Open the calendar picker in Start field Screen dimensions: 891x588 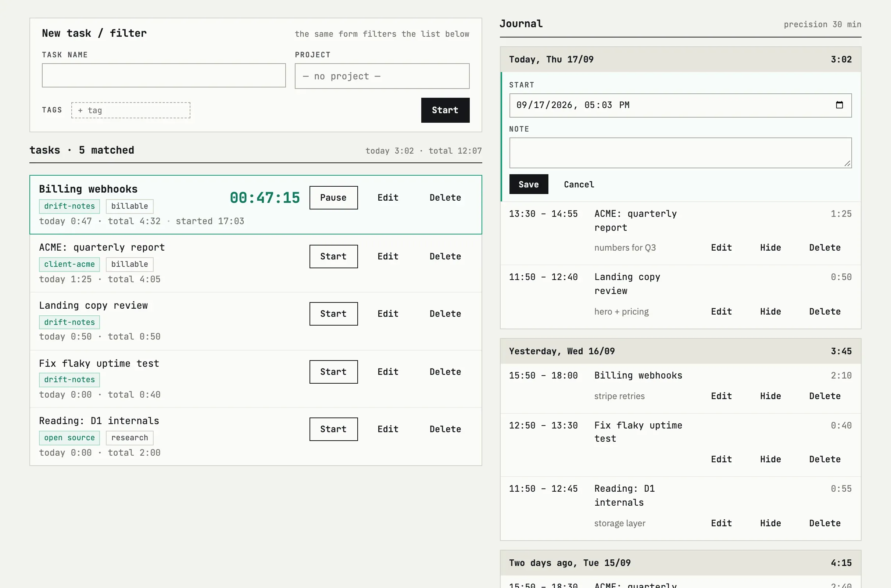click(x=839, y=105)
